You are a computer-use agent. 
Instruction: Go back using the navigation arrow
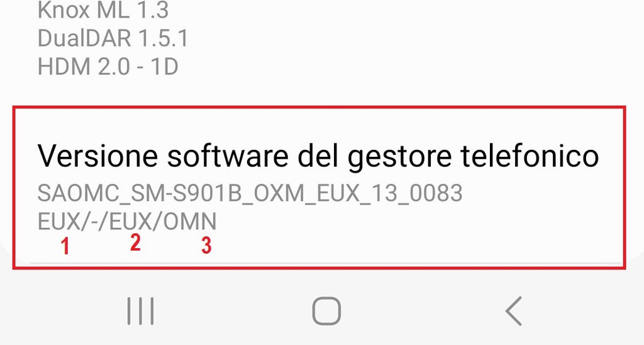[x=513, y=311]
